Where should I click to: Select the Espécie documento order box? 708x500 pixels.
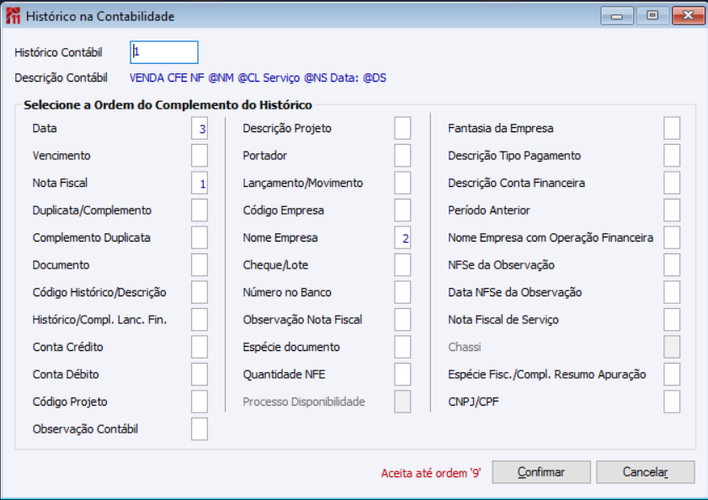click(x=402, y=347)
